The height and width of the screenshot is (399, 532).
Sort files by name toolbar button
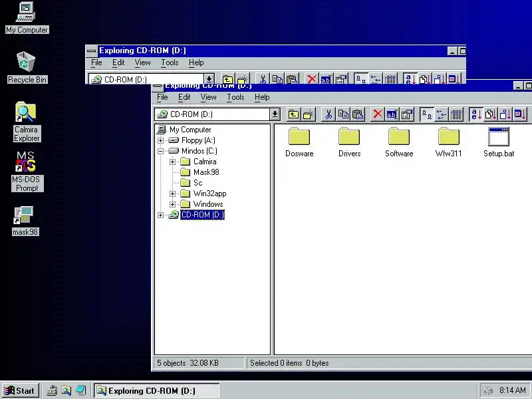476,114
